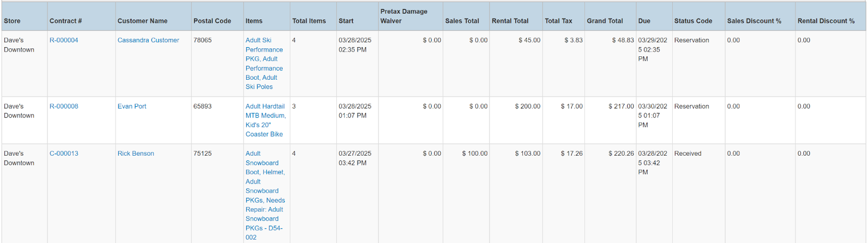
Task: Open Adult Snowboard Boot items link
Action: click(x=261, y=163)
